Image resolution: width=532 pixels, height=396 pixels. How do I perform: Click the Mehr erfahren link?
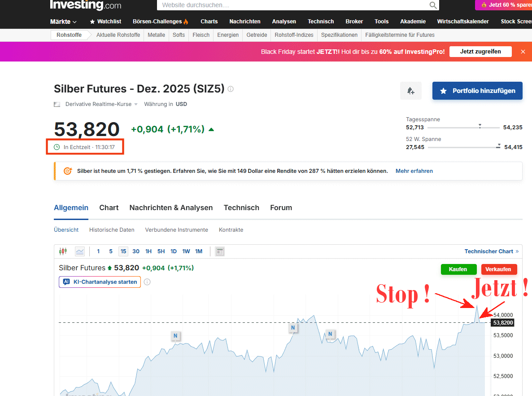pyautogui.click(x=414, y=171)
